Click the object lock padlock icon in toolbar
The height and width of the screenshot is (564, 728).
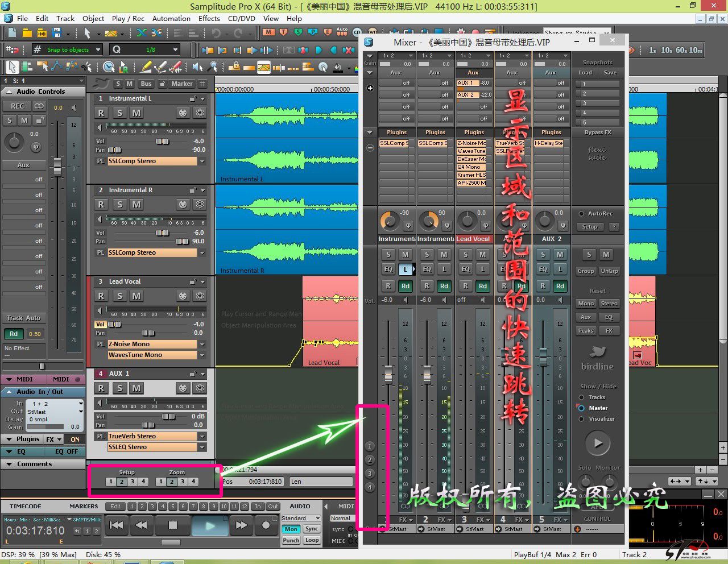click(x=234, y=67)
